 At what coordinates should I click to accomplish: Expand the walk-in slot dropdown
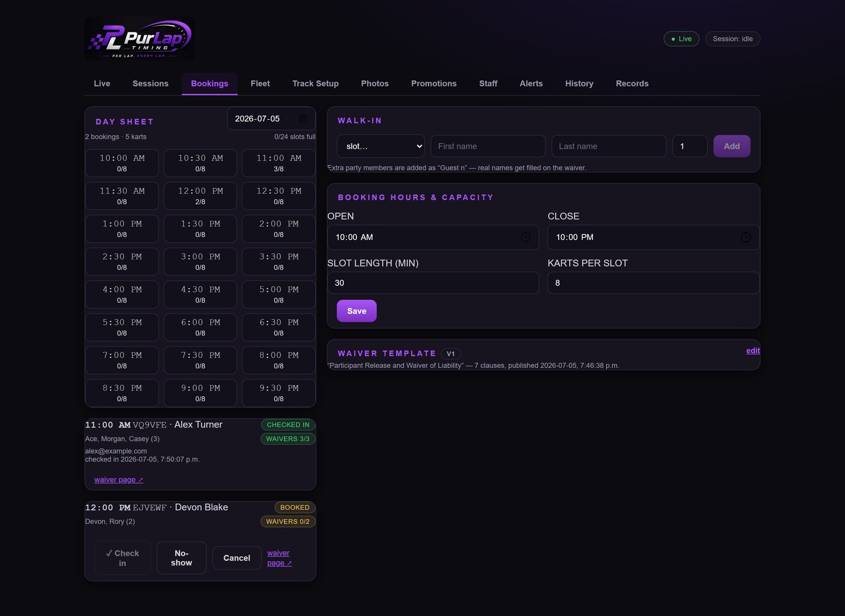click(x=381, y=146)
